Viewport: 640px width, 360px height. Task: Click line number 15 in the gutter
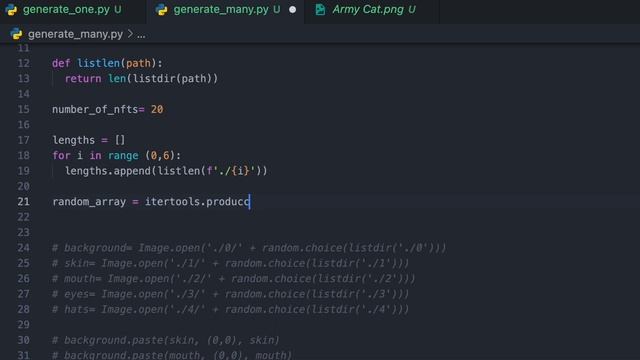coord(23,109)
